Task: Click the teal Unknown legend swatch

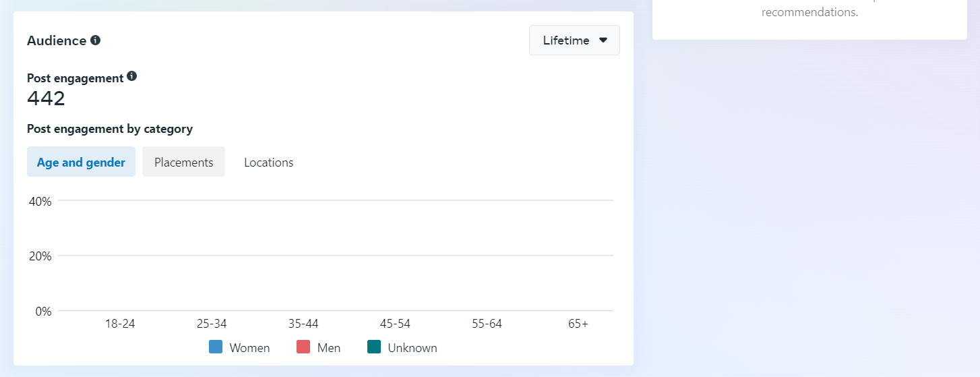Action: 374,347
